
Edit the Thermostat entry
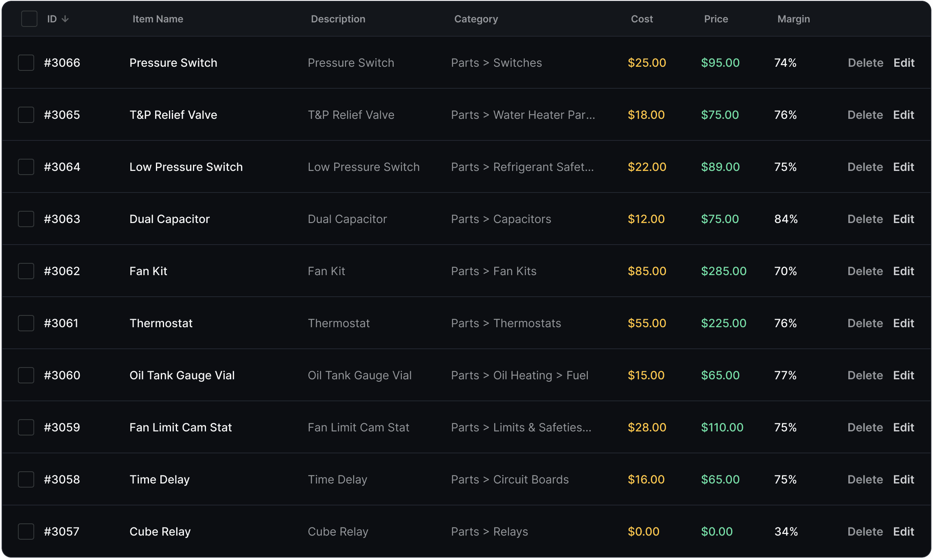point(903,323)
